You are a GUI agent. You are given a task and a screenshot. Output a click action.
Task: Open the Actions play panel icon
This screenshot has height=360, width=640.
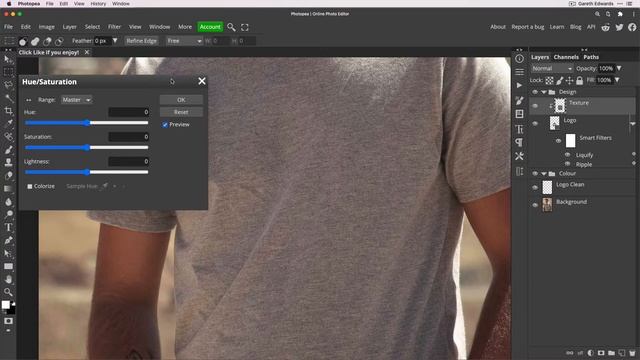pyautogui.click(x=519, y=86)
